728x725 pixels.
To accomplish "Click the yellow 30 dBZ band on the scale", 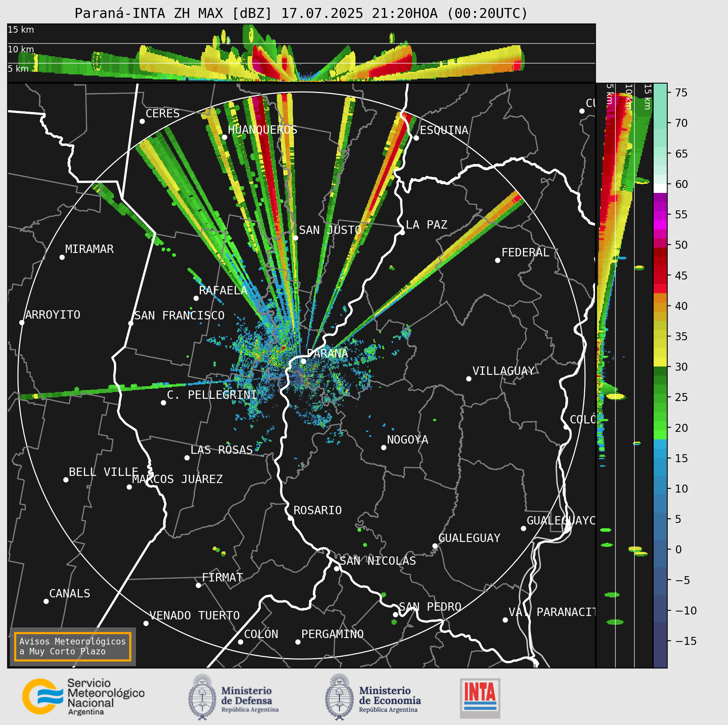I will click(x=660, y=362).
